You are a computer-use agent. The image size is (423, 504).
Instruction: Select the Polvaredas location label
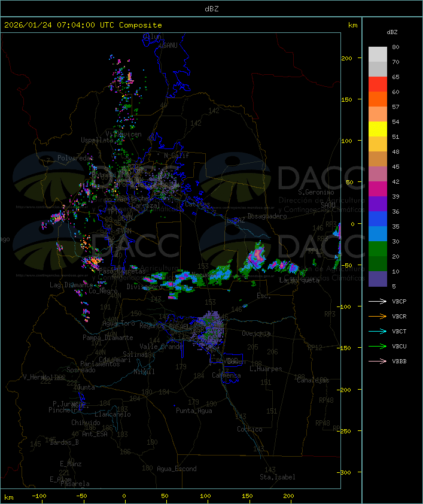[75, 158]
